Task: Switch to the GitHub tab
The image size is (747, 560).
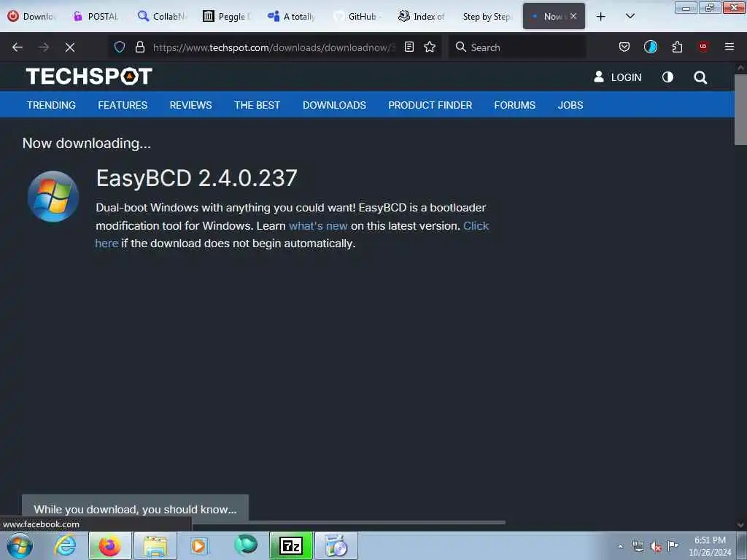Action: pyautogui.click(x=356, y=16)
